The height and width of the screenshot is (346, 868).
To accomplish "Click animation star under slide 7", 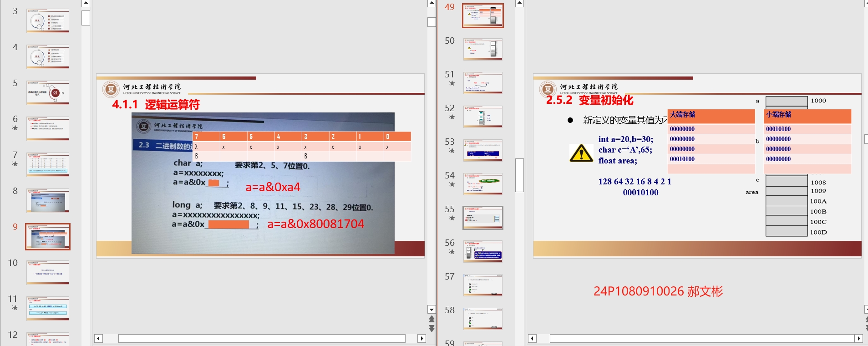I will tap(15, 164).
